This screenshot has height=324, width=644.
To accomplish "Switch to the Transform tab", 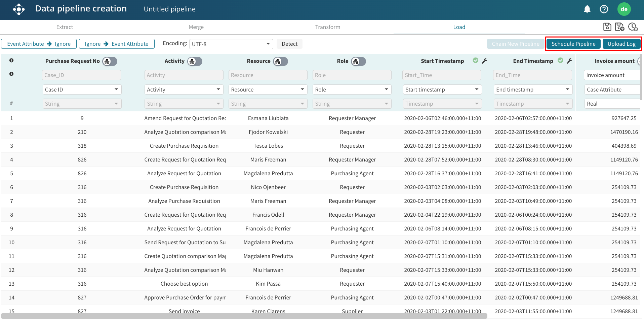I will 327,27.
